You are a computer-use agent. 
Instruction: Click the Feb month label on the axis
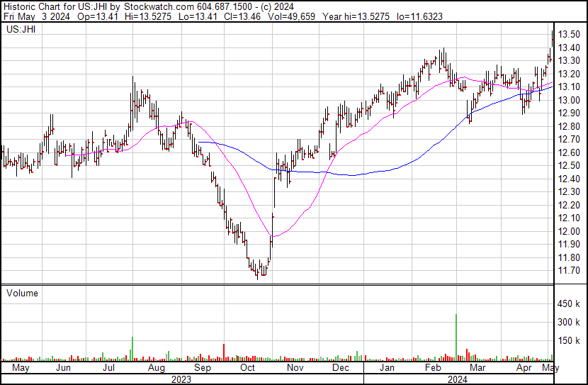tap(432, 368)
